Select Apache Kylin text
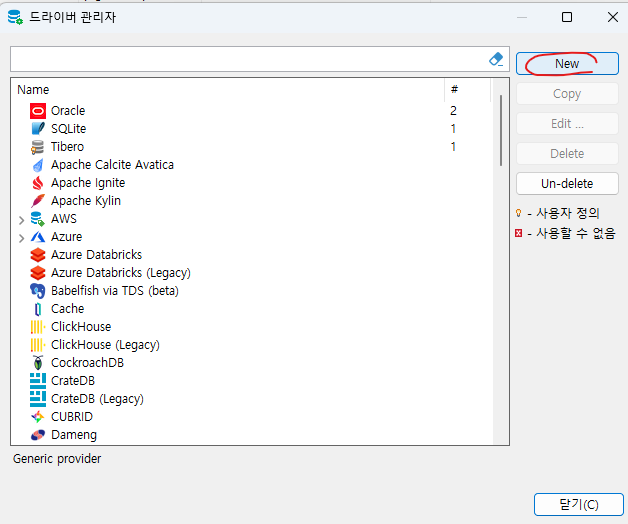 point(86,201)
